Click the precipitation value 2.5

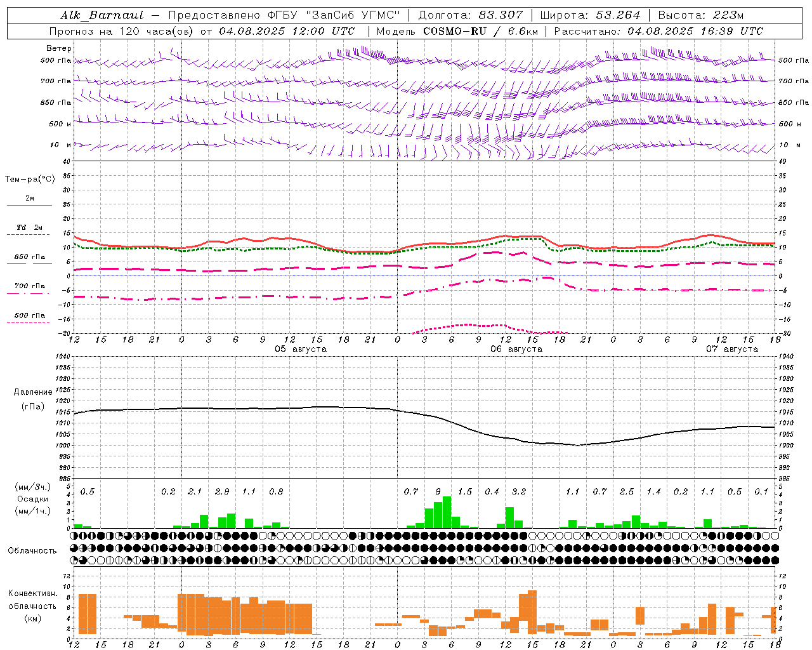[x=627, y=491]
